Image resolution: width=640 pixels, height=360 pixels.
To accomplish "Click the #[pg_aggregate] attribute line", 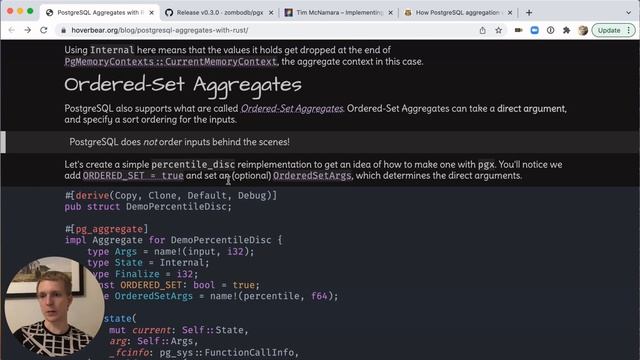I will [106, 229].
